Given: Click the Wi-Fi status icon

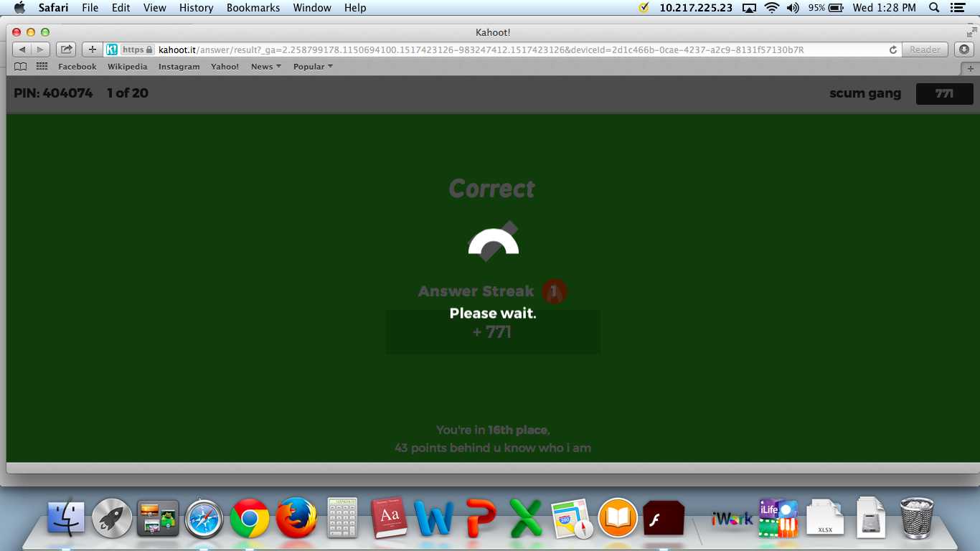Looking at the screenshot, I should pos(772,8).
